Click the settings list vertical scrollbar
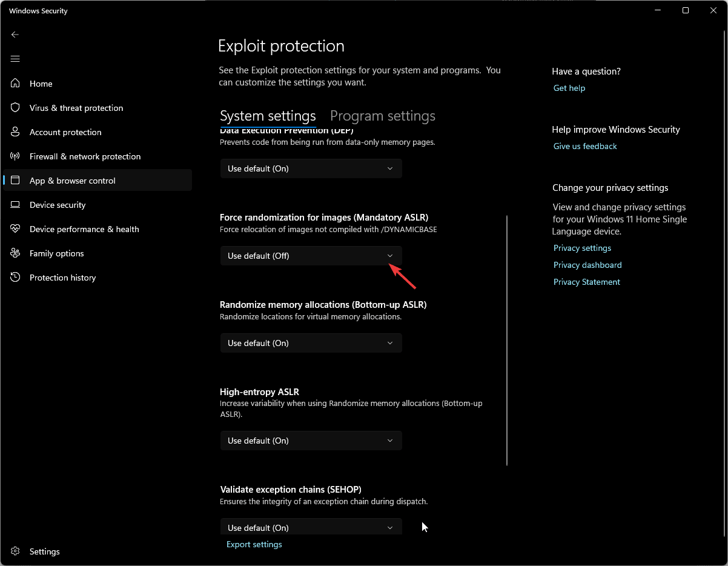This screenshot has height=566, width=728. pyautogui.click(x=507, y=339)
